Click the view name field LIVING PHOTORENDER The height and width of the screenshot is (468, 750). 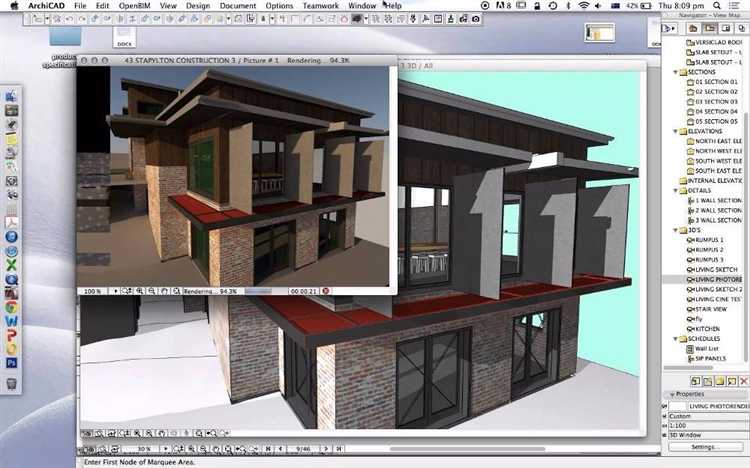click(x=718, y=406)
